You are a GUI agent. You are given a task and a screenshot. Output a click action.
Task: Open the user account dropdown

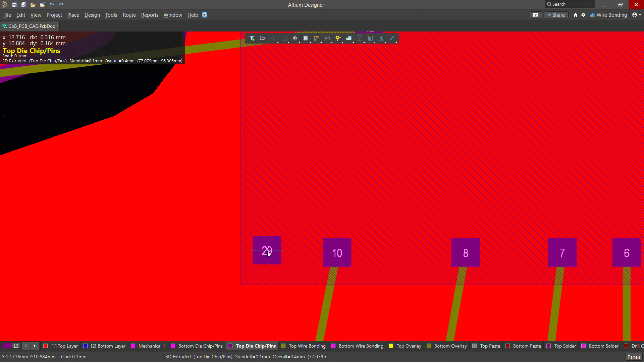(636, 15)
